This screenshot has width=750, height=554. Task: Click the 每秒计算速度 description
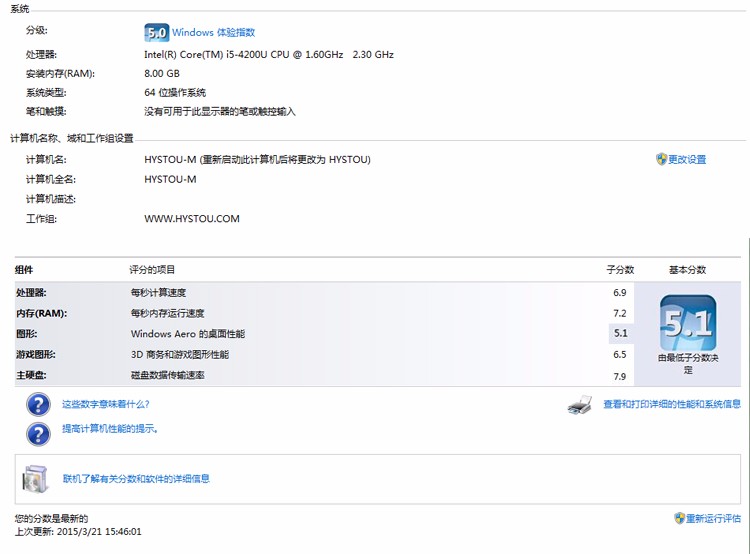(158, 292)
